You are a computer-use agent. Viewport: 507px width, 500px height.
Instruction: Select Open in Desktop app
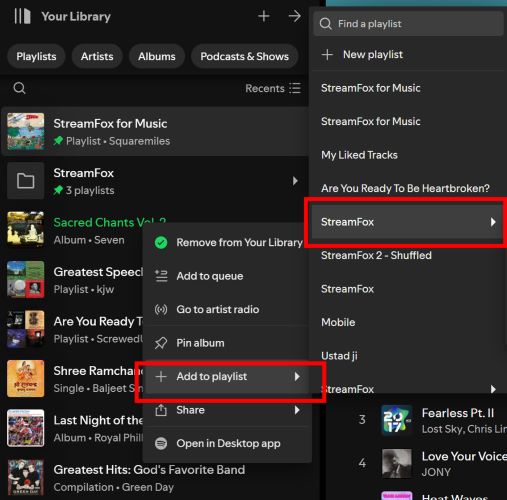tap(227, 444)
